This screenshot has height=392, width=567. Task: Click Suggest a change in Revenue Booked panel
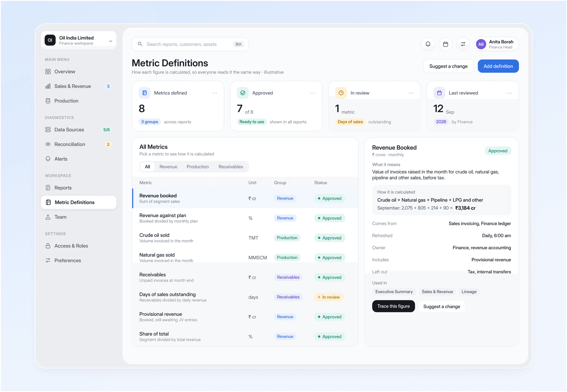tap(442, 306)
